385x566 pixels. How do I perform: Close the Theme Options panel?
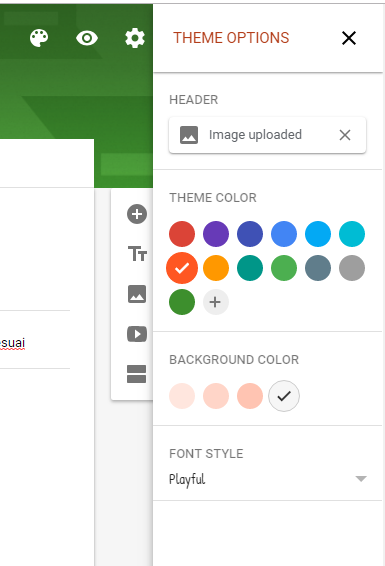click(349, 38)
